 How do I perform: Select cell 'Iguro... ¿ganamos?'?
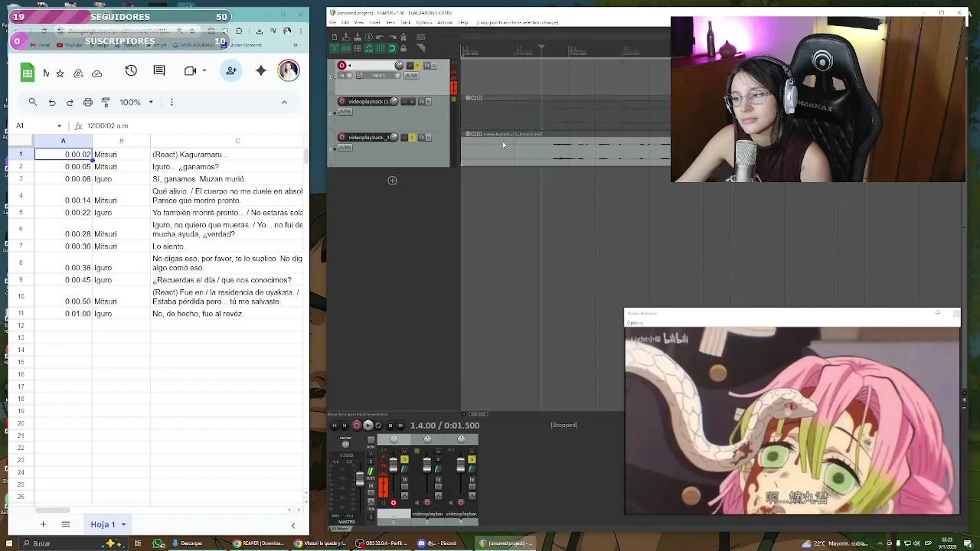click(x=228, y=167)
